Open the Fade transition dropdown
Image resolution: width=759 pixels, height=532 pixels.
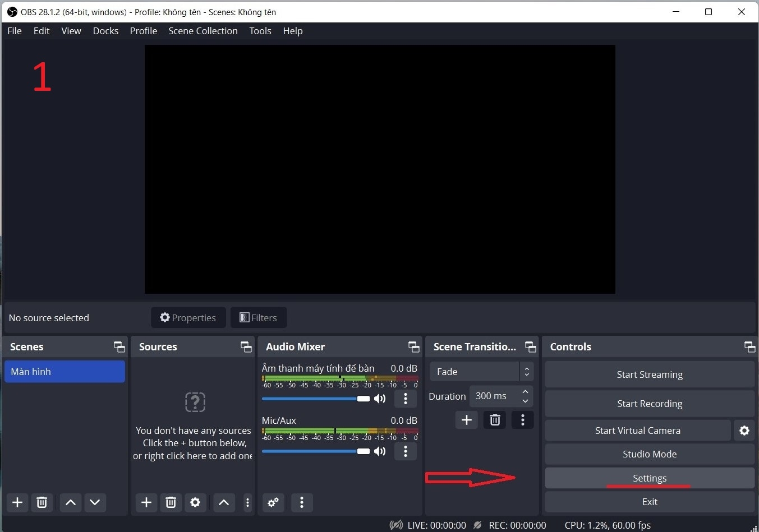pos(481,372)
